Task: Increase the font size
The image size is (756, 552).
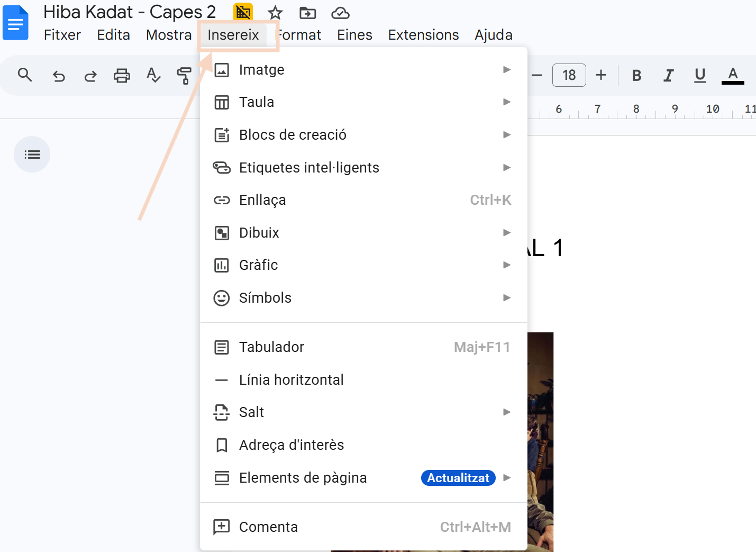Action: pyautogui.click(x=601, y=75)
